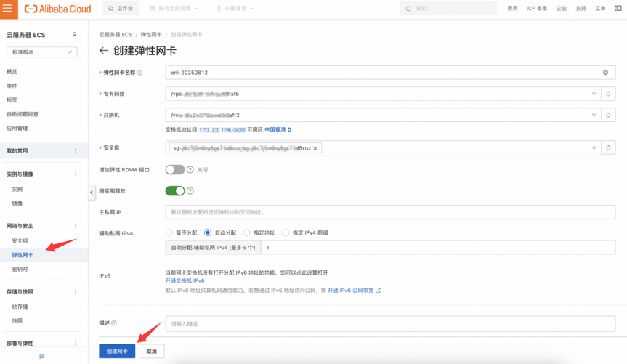Go to 块存储 in the sidebar
This screenshot has width=627, height=364.
(x=20, y=307)
